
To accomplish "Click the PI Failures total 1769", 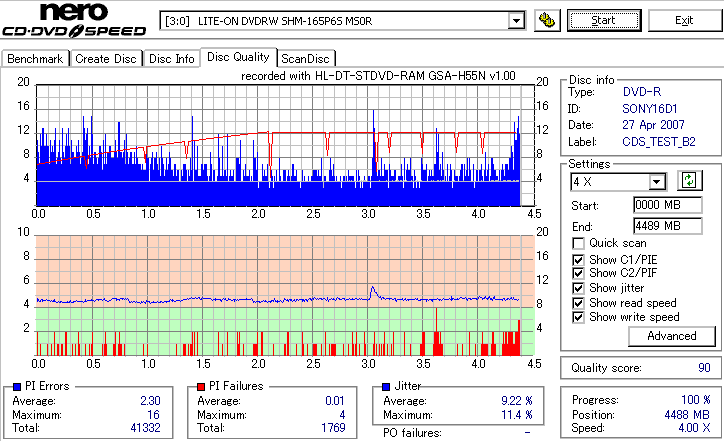I will 333,428.
